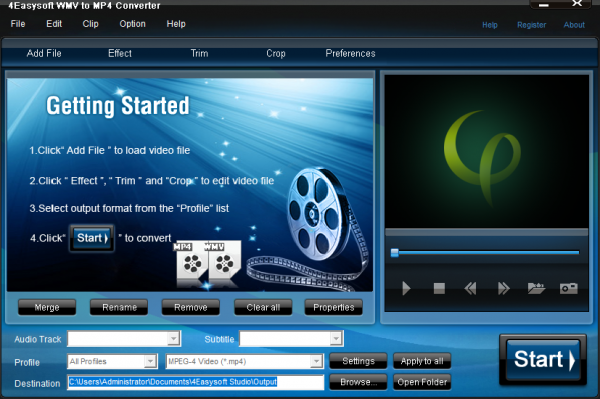Click the "Audio Track" label
Viewport: 600px width, 399px height.
(x=38, y=339)
